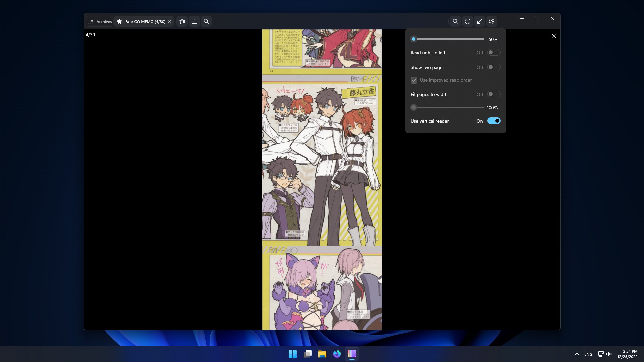This screenshot has width=644, height=362.
Task: Open the bookmarks list icon
Action: (182, 21)
